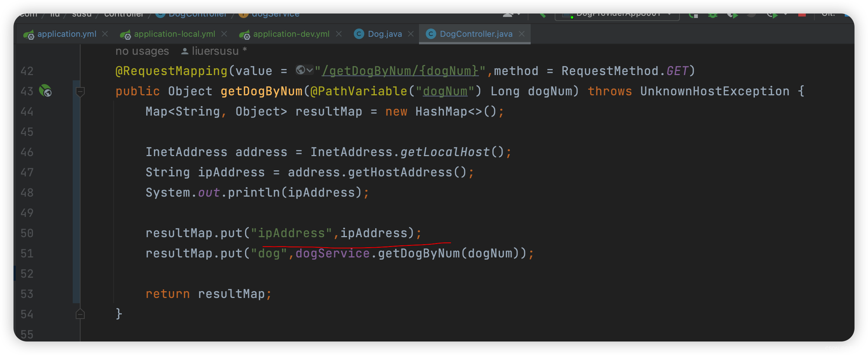
Task: Click the liuersusu author inlay hint
Action: click(214, 51)
